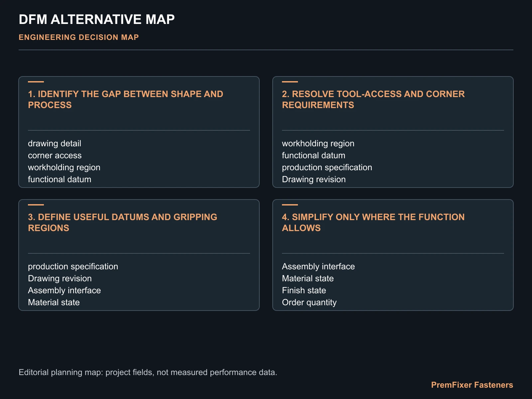Click 'production specification' in card 2
532x399 pixels.
coord(327,167)
